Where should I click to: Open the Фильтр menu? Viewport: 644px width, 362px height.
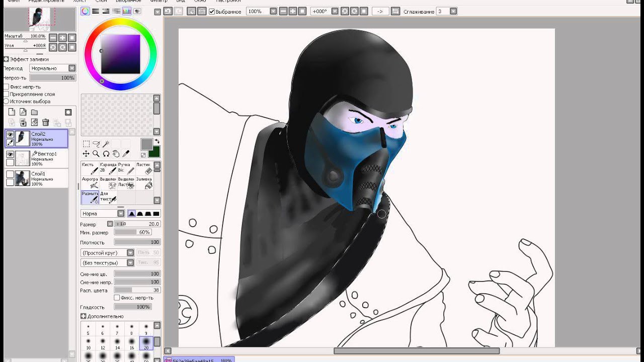(x=158, y=2)
